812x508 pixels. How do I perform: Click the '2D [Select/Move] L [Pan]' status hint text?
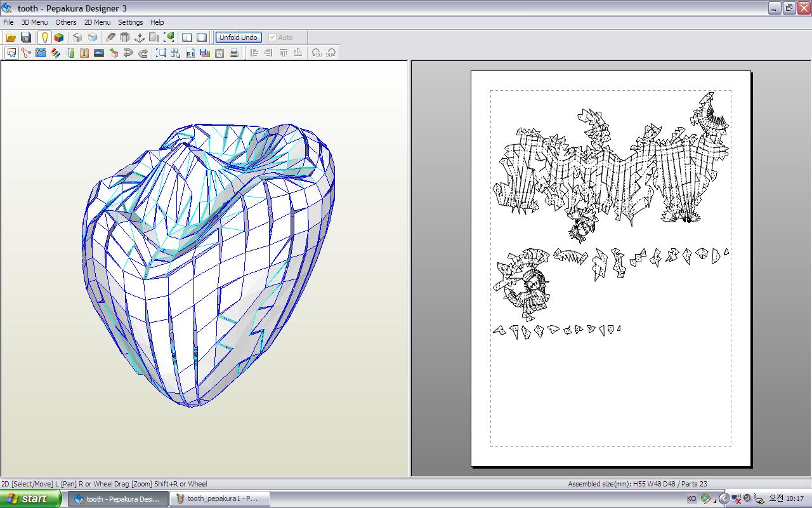47,484
